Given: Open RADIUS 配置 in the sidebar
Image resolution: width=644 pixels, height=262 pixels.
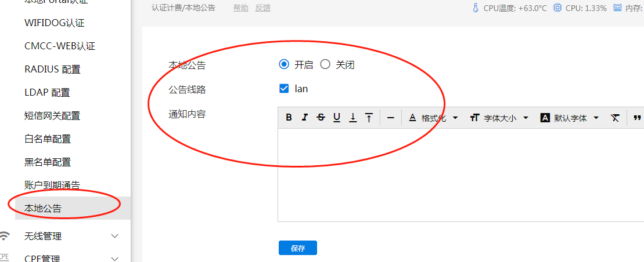Looking at the screenshot, I should coord(52,69).
